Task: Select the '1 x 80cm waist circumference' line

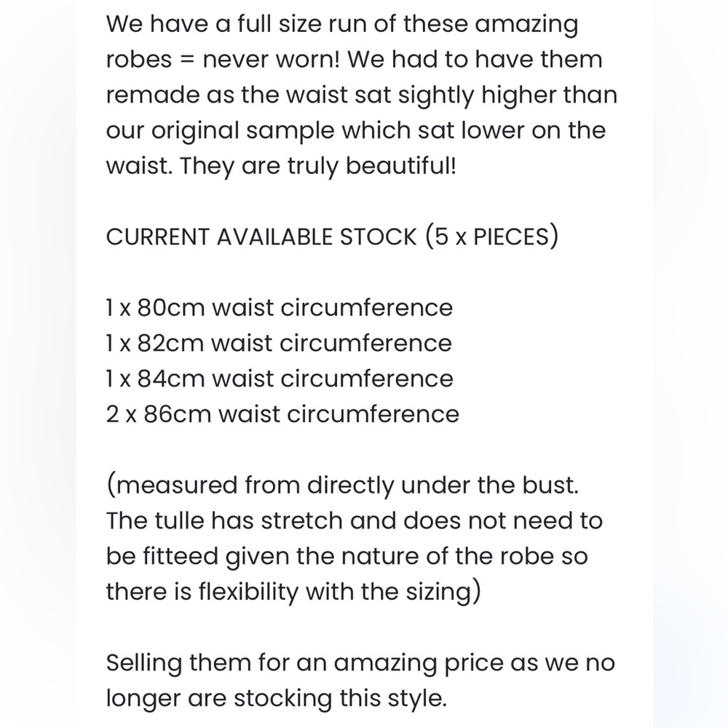Action: coord(280,307)
